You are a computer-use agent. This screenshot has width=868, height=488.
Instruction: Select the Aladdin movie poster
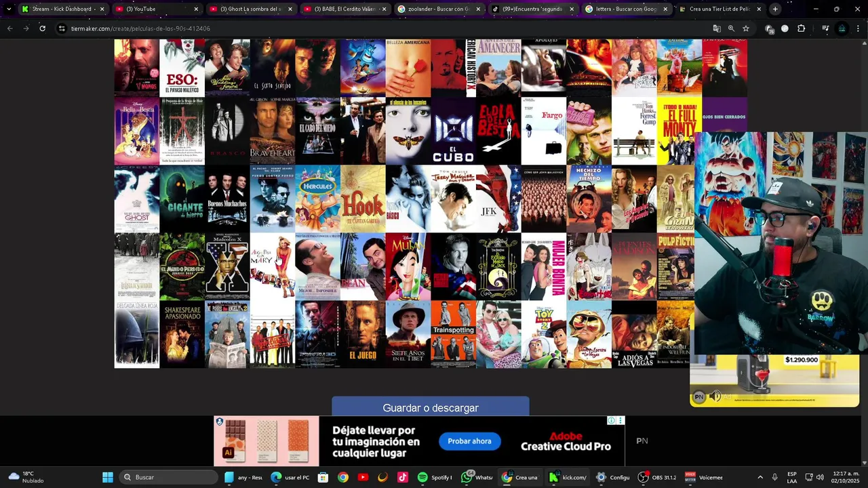pos(363,68)
